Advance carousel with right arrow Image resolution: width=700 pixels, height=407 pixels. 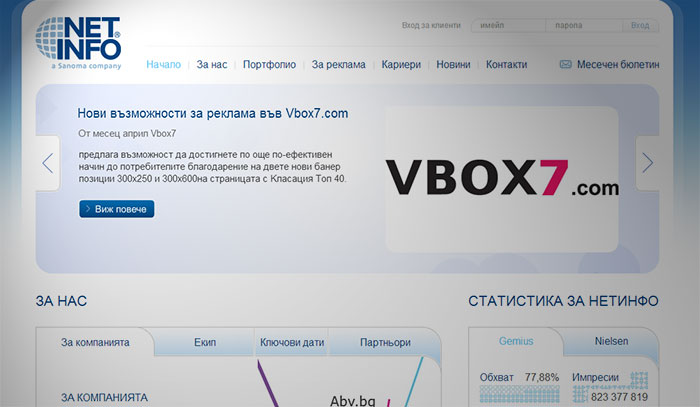(647, 163)
